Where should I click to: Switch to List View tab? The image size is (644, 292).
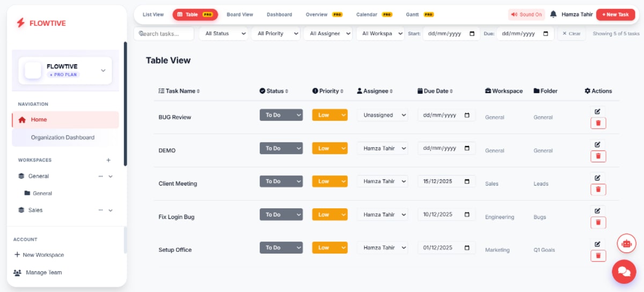153,14
